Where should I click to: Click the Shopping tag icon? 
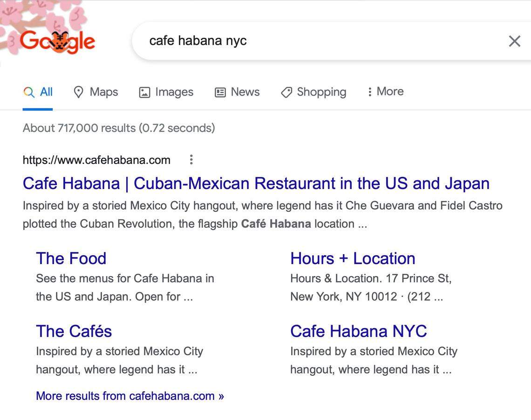pos(286,92)
